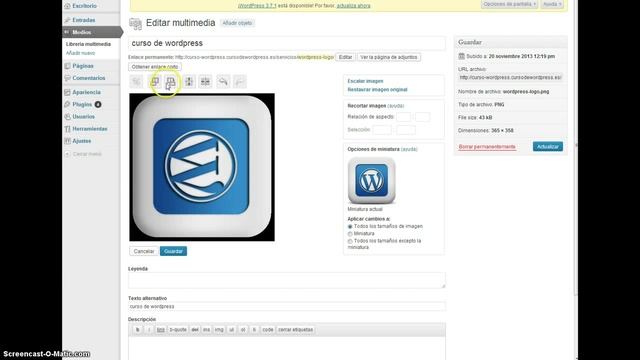Open Usuarios in the sidebar

click(x=83, y=117)
